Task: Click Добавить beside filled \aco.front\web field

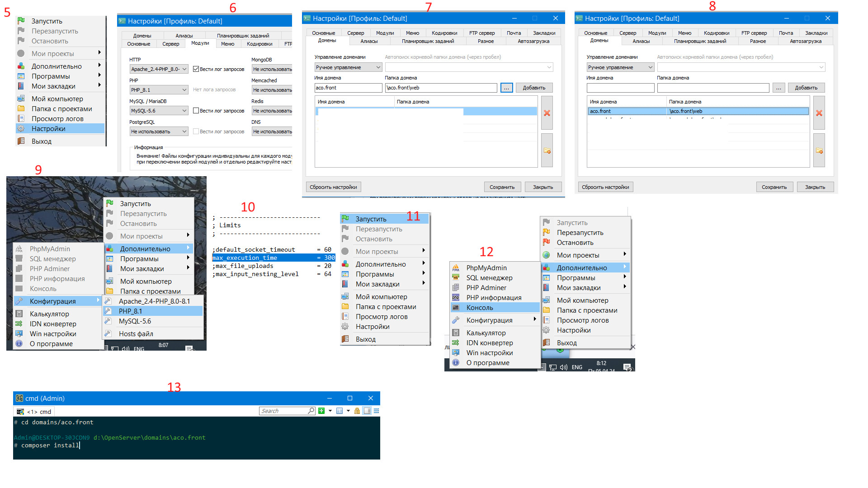Action: [534, 88]
